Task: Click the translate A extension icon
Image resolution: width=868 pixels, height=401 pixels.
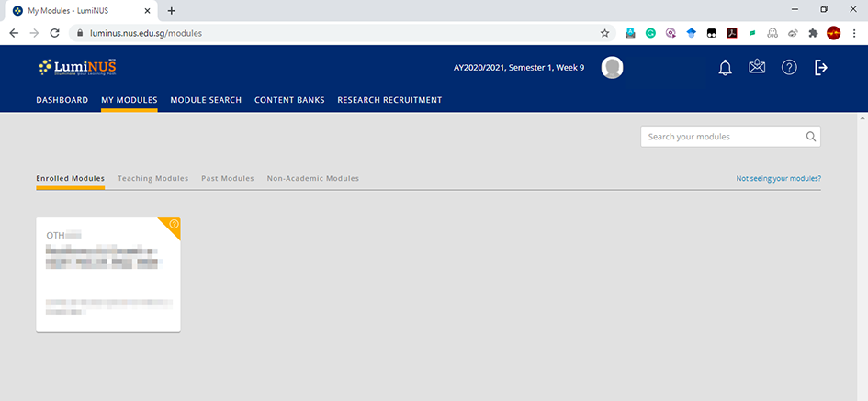Action: coord(630,33)
